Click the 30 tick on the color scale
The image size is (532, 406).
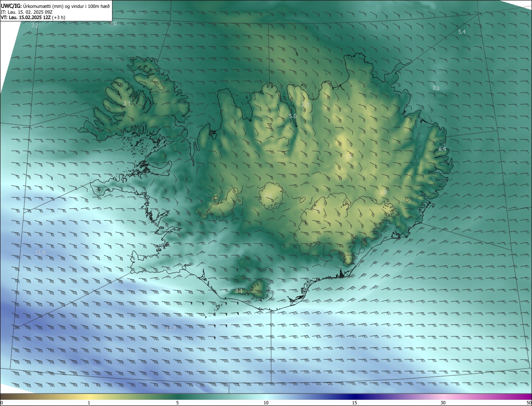tap(443, 403)
